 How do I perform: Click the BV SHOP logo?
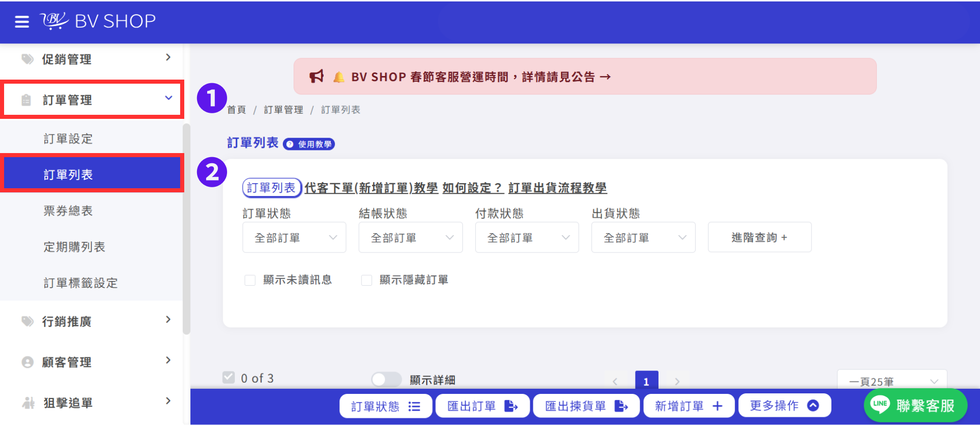(97, 21)
